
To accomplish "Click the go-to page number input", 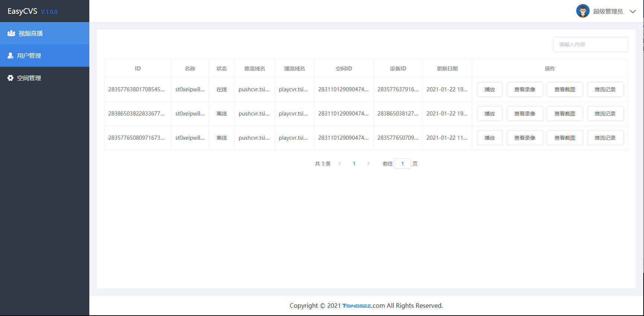I will 402,164.
